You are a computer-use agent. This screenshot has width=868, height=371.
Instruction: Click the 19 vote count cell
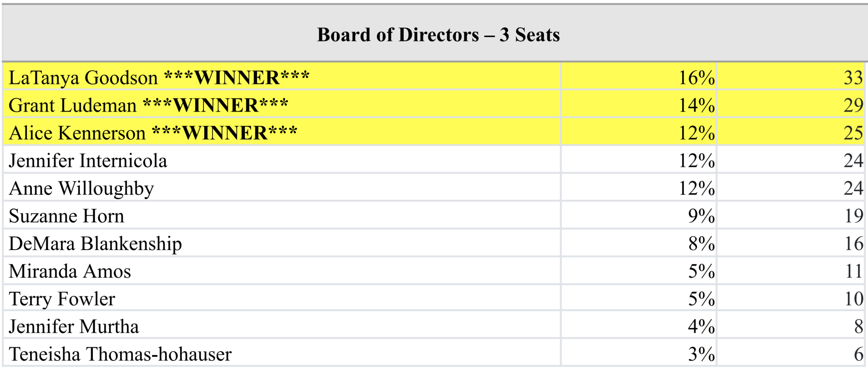tap(791, 215)
